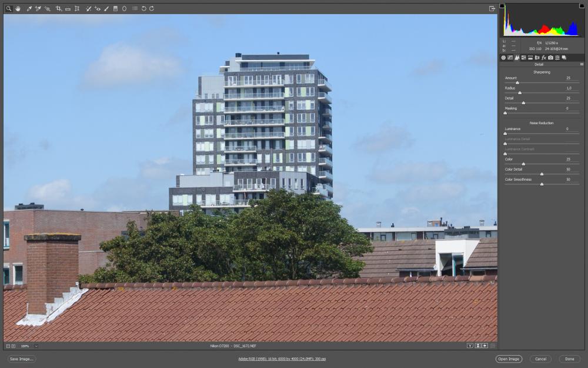Open the Tone Curve panel tab
This screenshot has width=588, height=368.
[510, 58]
